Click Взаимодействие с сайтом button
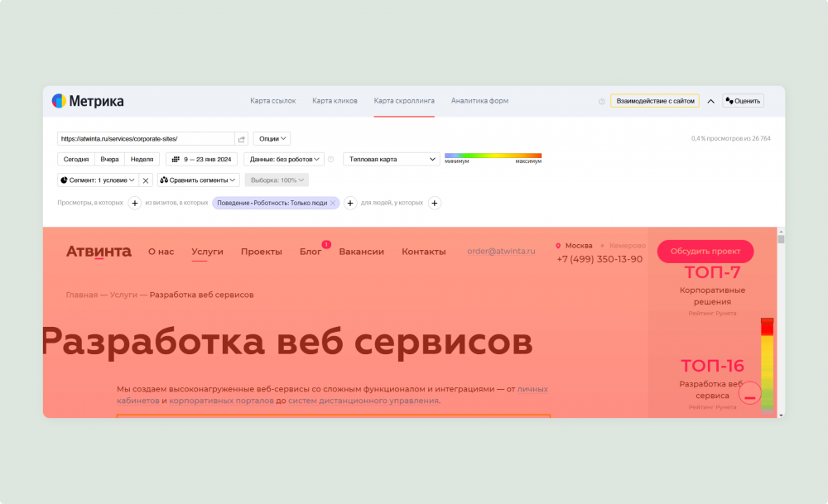 655,101
